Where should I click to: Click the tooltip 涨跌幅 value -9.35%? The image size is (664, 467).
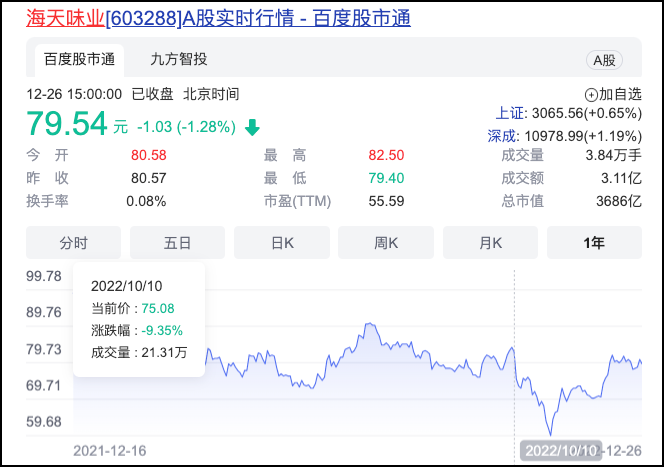(x=162, y=330)
